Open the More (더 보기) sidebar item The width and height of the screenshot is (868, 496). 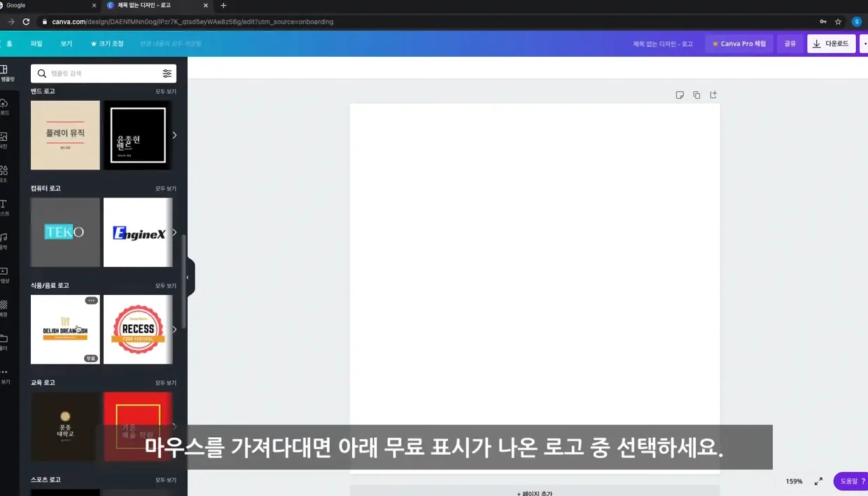pos(4,376)
